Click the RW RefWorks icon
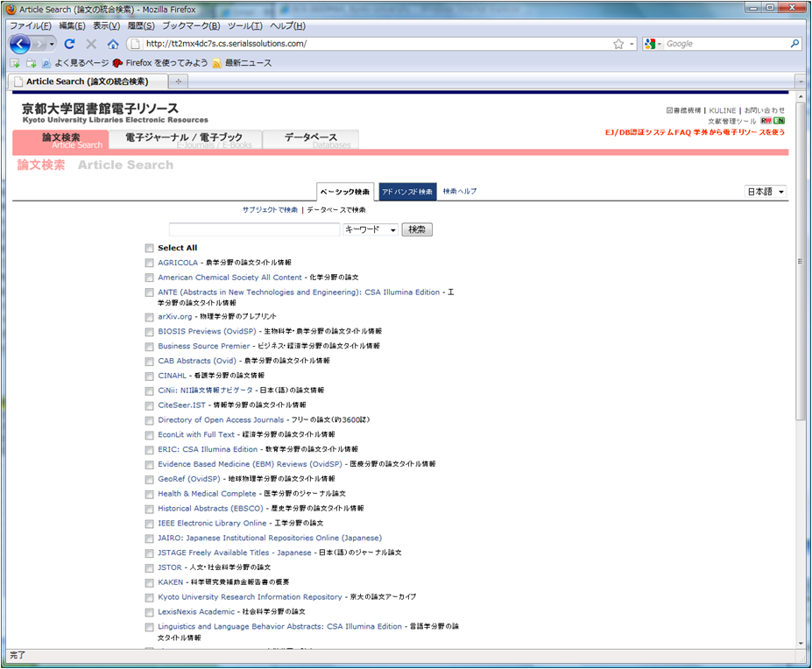 [x=766, y=121]
